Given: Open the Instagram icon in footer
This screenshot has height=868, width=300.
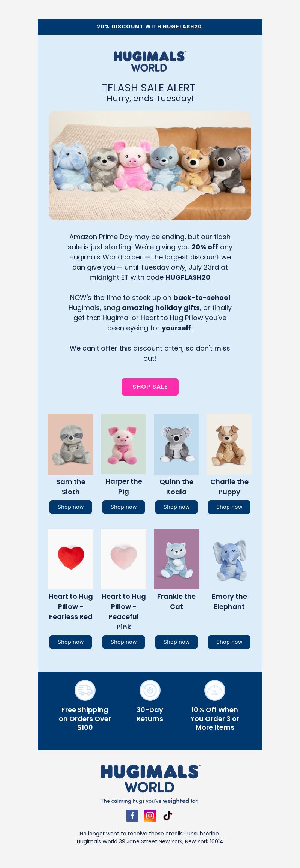Looking at the screenshot, I should coord(150,815).
